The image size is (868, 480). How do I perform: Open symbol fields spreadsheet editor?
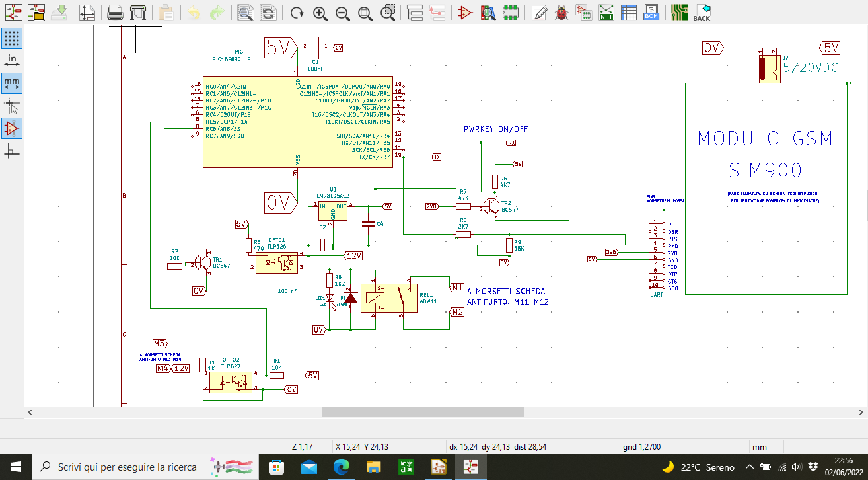pos(629,13)
